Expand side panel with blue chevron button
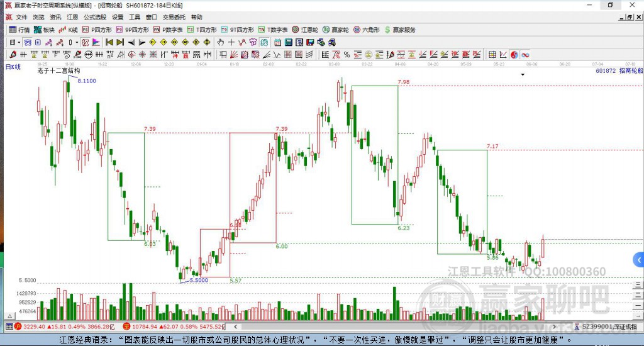Viewport: 644px width, 346px height. click(x=639, y=260)
